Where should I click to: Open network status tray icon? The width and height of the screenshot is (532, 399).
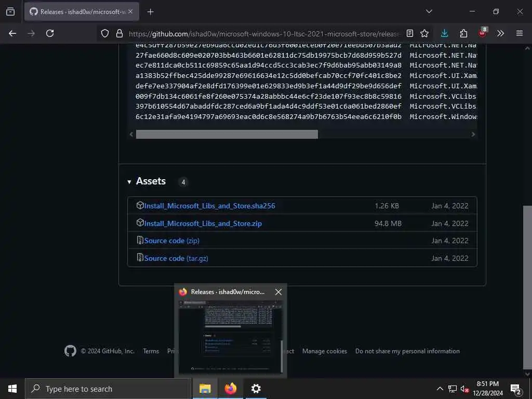click(453, 389)
